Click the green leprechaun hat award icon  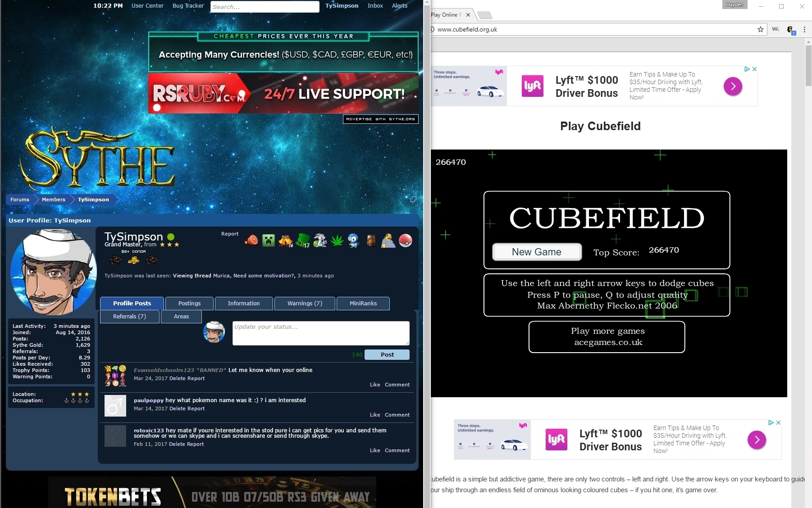click(x=303, y=240)
